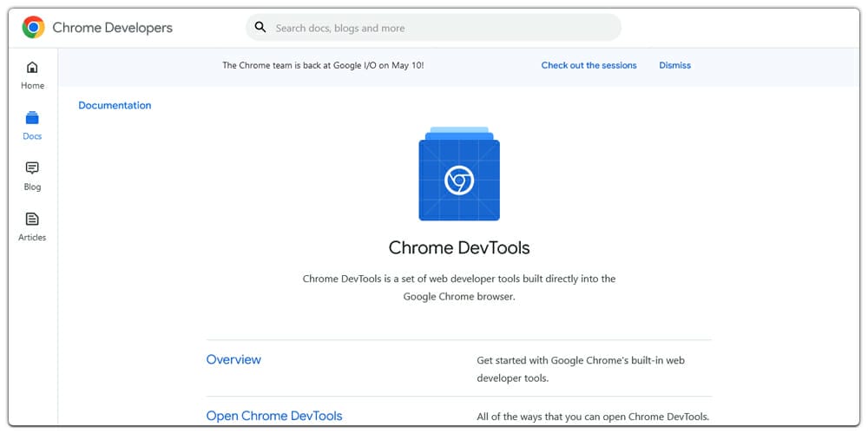Open the Documentation breadcrumb link
The width and height of the screenshot is (868, 434).
click(115, 105)
